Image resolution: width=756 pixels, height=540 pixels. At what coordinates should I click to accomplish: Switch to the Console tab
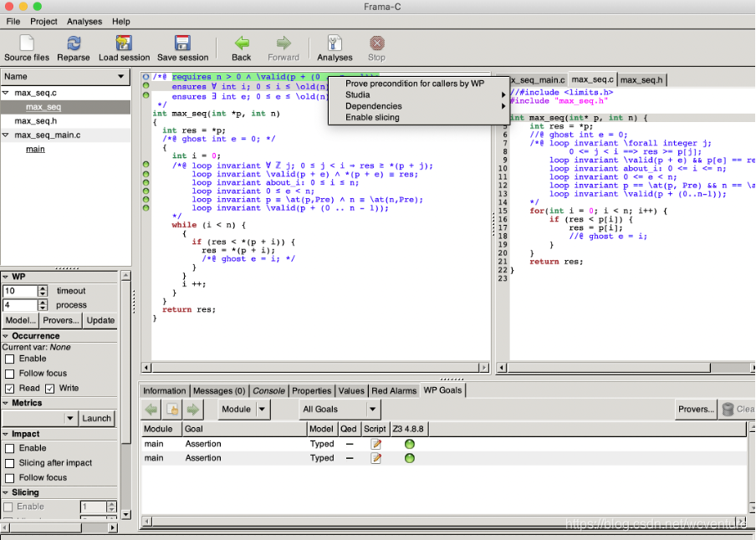tap(268, 390)
